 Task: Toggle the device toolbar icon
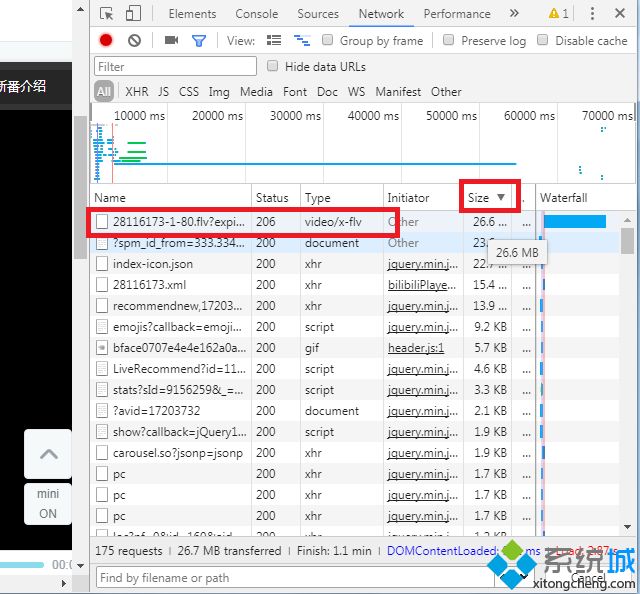[133, 13]
